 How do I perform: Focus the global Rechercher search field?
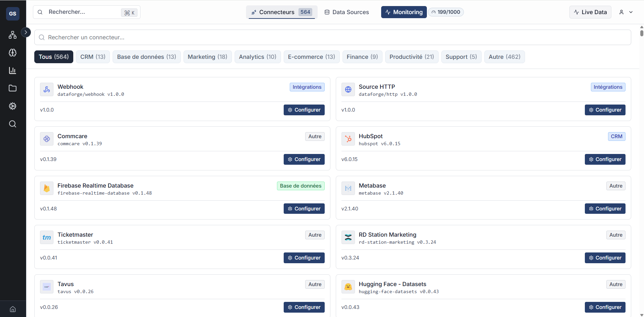pos(87,12)
